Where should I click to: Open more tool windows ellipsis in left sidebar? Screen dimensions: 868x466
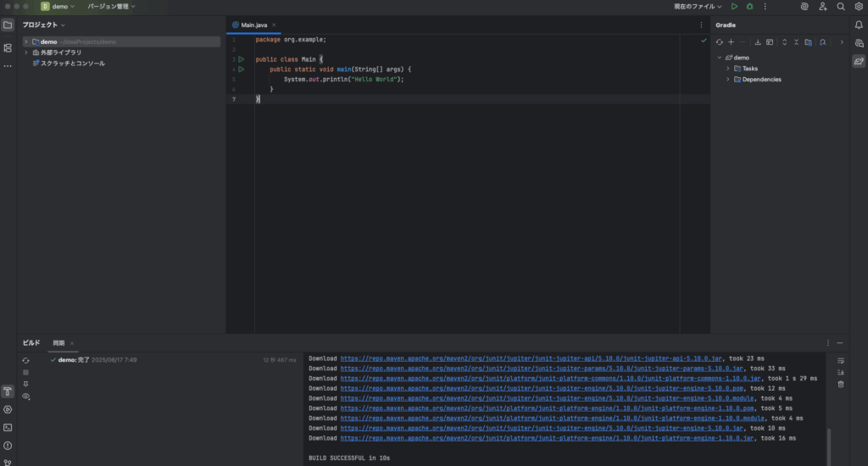pos(8,66)
